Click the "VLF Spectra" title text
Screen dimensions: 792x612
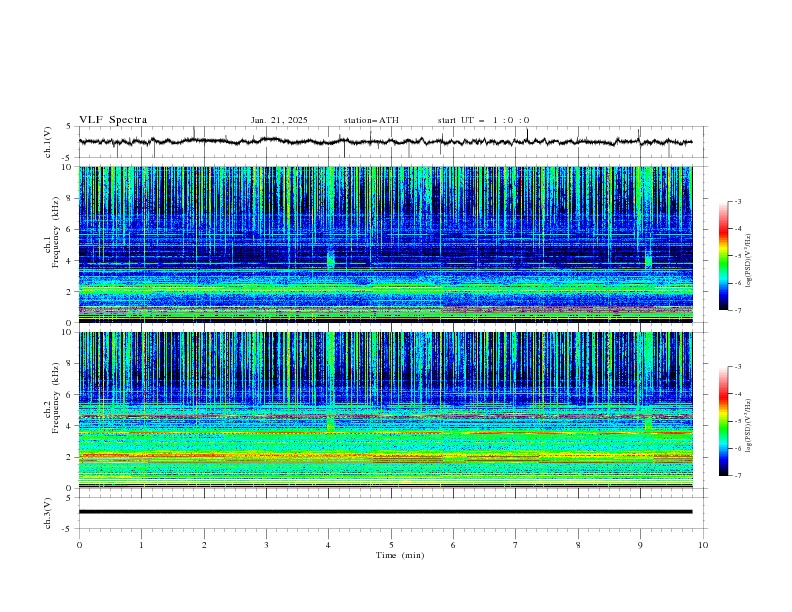113,120
